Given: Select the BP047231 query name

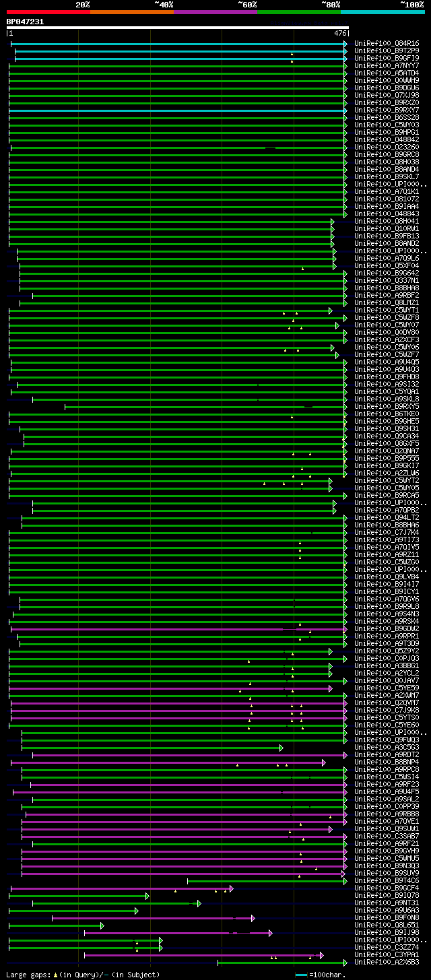Looking at the screenshot, I should pos(26,22).
